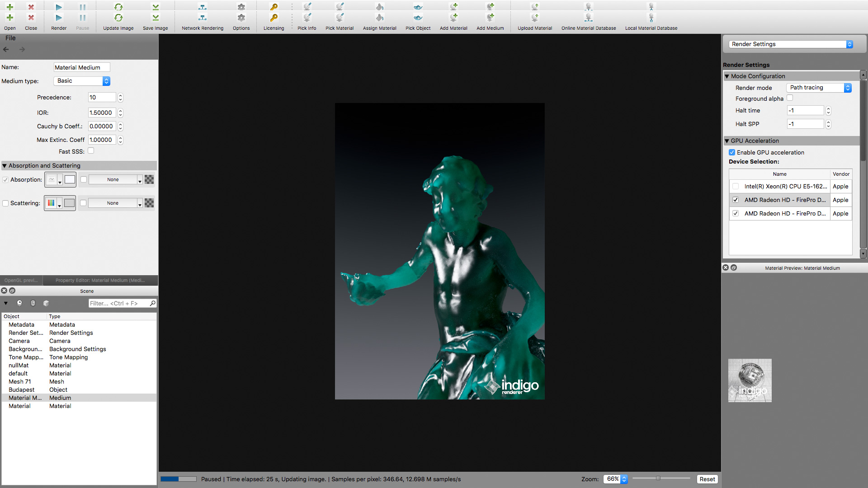
Task: Enable the Intel Xeon CPU device checkbox
Action: (736, 186)
